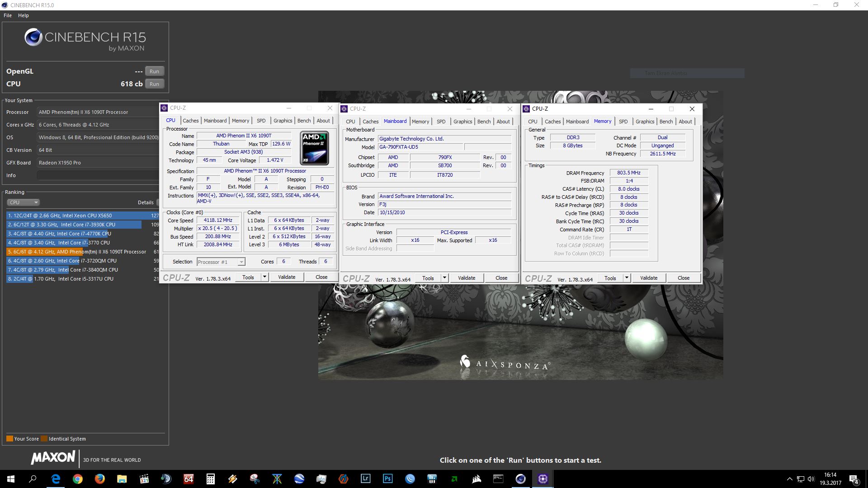Expand the Tools arrow in left CPU-Z window
Viewport: 868px width, 488px height.
pyautogui.click(x=264, y=277)
